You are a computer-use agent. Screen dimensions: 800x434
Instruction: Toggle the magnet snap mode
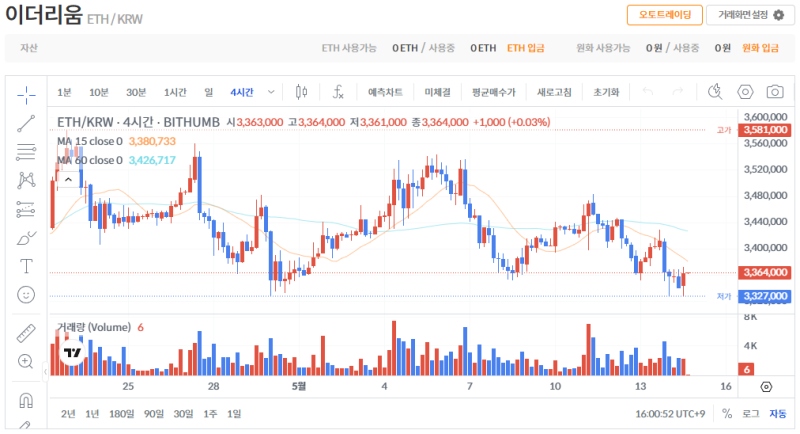click(26, 400)
